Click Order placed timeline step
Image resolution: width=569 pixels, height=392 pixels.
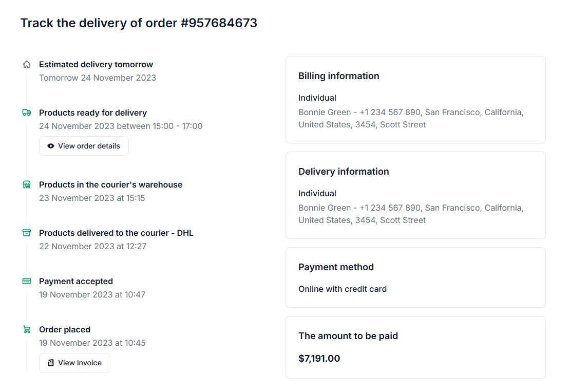[65, 329]
